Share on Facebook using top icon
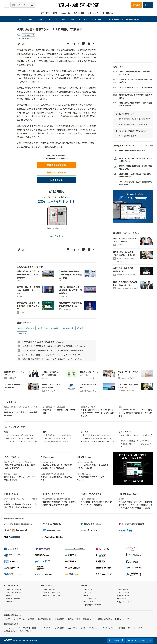 click(89, 44)
